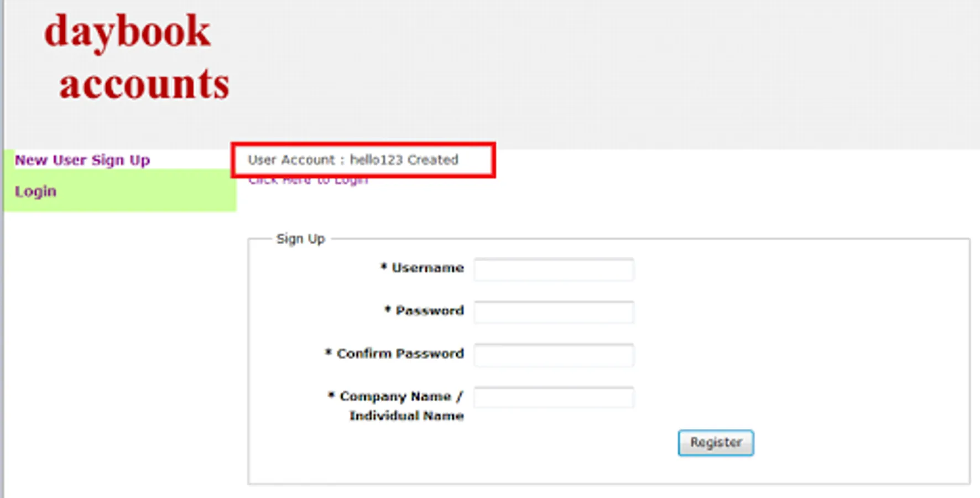The height and width of the screenshot is (498, 980).
Task: Open the New User Sign Up page
Action: point(82,160)
